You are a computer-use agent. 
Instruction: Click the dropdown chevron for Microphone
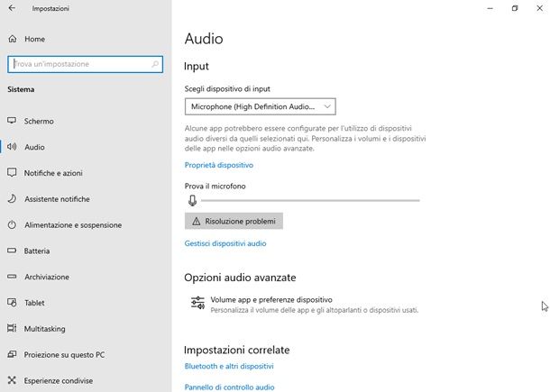click(x=327, y=106)
